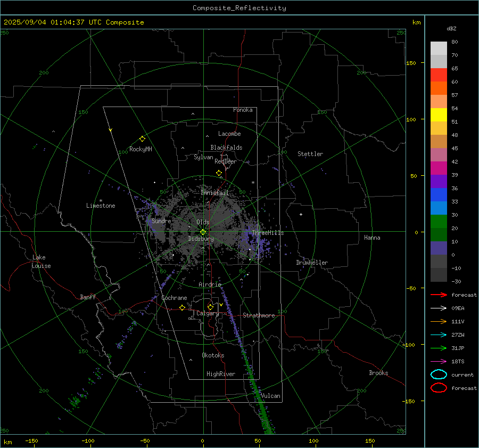479x448 pixels.
Task: Click the white 09EA arrow in legend
Action: point(439,308)
